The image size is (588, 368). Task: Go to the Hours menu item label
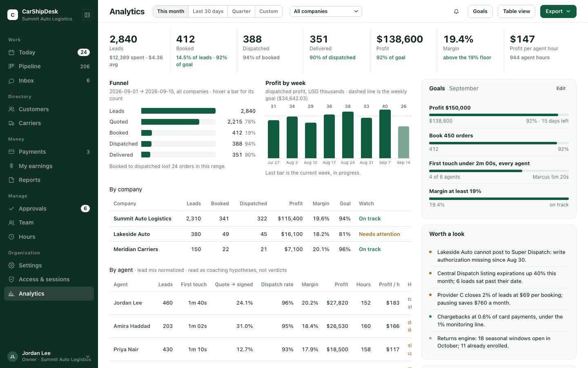27,237
